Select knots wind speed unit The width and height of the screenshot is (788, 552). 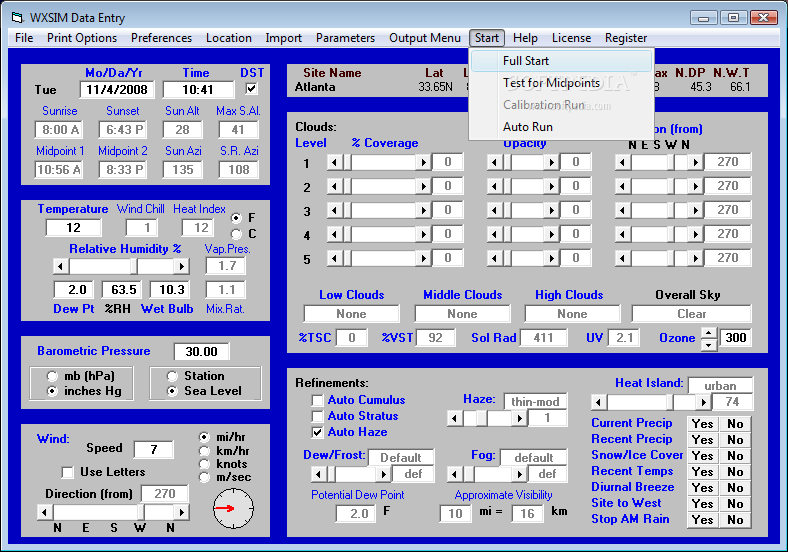click(204, 464)
